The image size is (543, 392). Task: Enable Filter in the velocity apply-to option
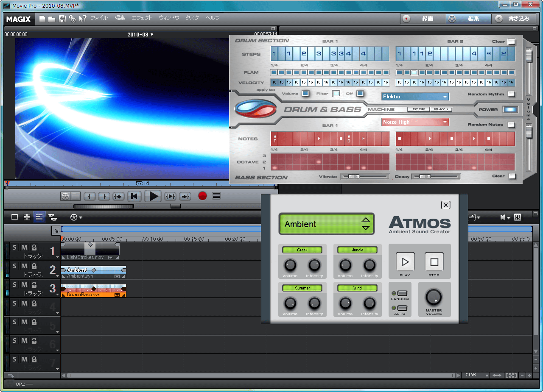point(336,93)
